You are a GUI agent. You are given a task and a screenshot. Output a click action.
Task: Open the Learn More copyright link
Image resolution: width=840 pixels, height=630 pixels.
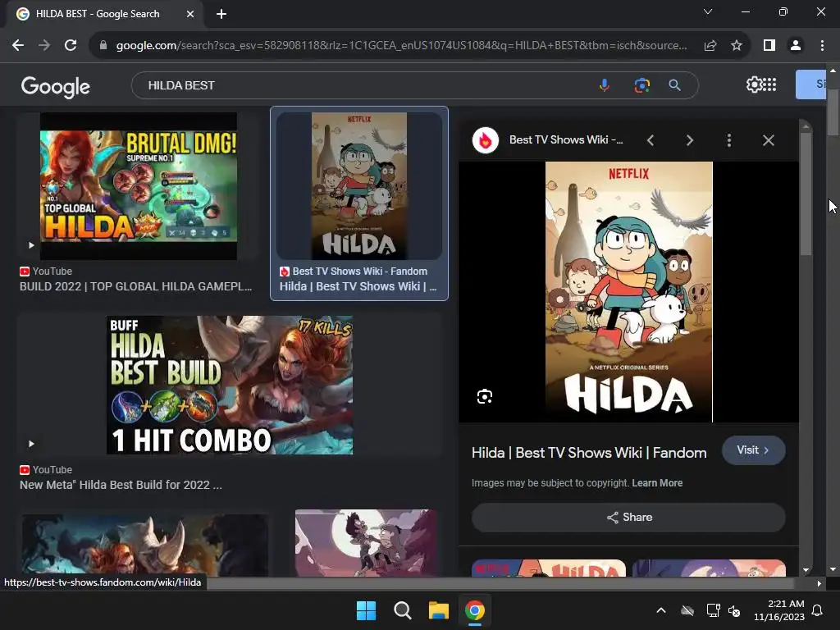(x=657, y=482)
